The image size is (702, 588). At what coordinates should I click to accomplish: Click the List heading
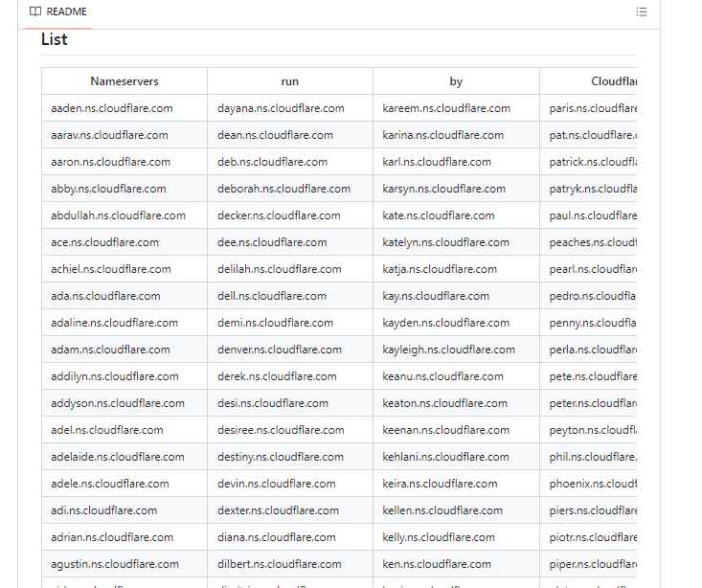click(x=55, y=39)
